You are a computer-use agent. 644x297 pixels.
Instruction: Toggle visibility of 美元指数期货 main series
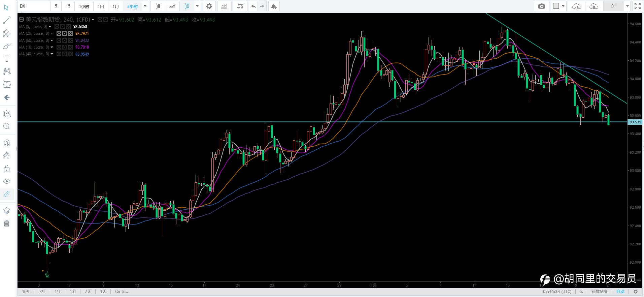tap(100, 20)
